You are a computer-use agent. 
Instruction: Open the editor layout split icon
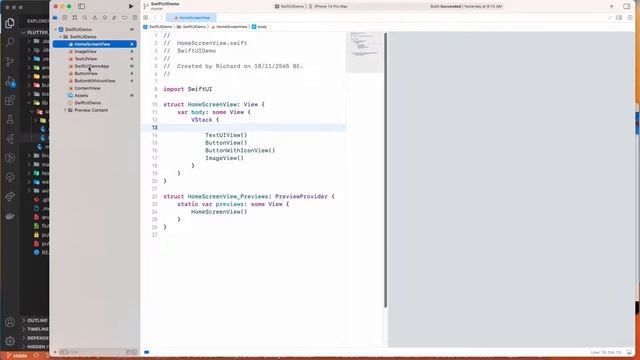(619, 18)
